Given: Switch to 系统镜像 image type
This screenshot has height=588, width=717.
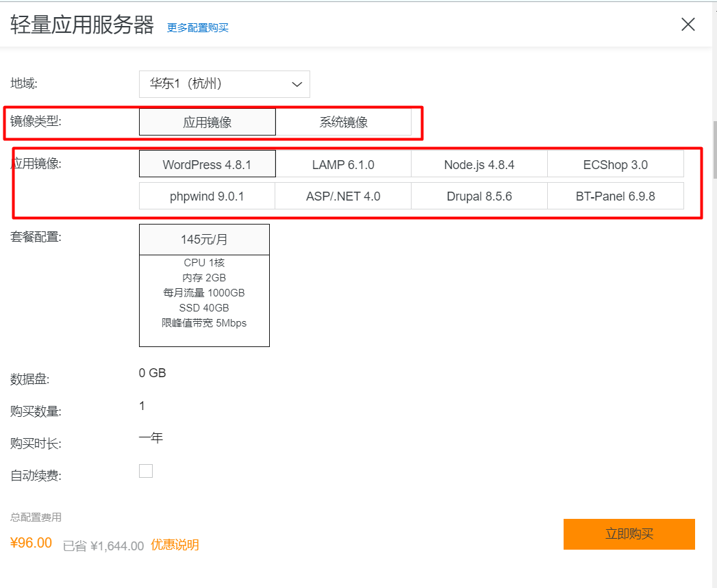Looking at the screenshot, I should [x=343, y=122].
